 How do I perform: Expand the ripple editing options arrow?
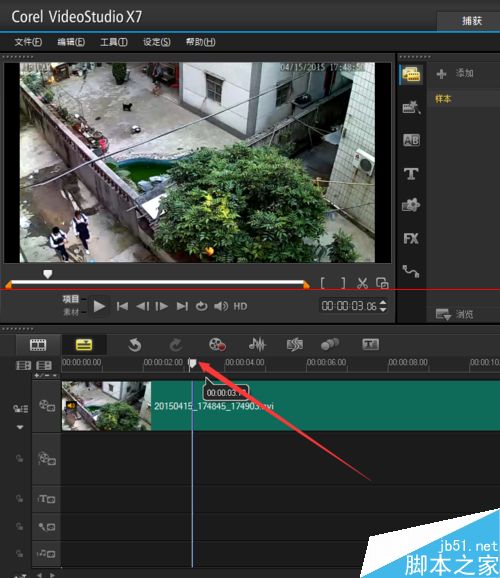20,427
